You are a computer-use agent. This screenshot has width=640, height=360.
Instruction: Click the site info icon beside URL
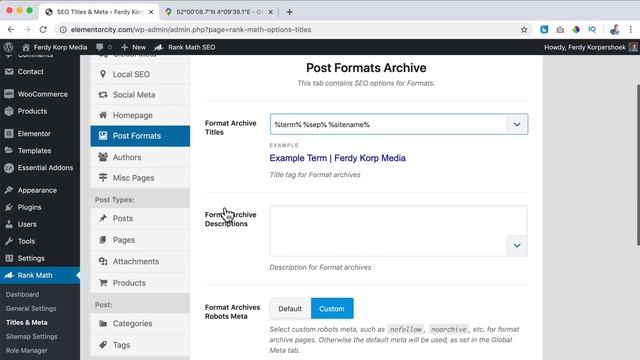point(63,29)
